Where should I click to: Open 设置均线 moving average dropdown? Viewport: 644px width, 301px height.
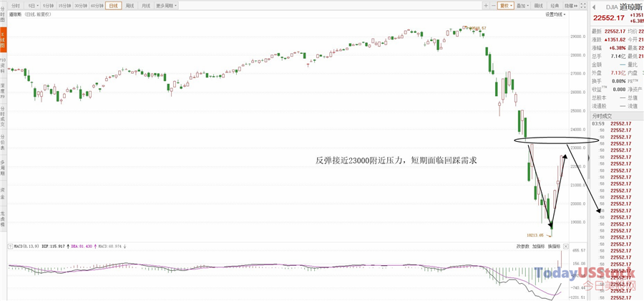[555, 14]
